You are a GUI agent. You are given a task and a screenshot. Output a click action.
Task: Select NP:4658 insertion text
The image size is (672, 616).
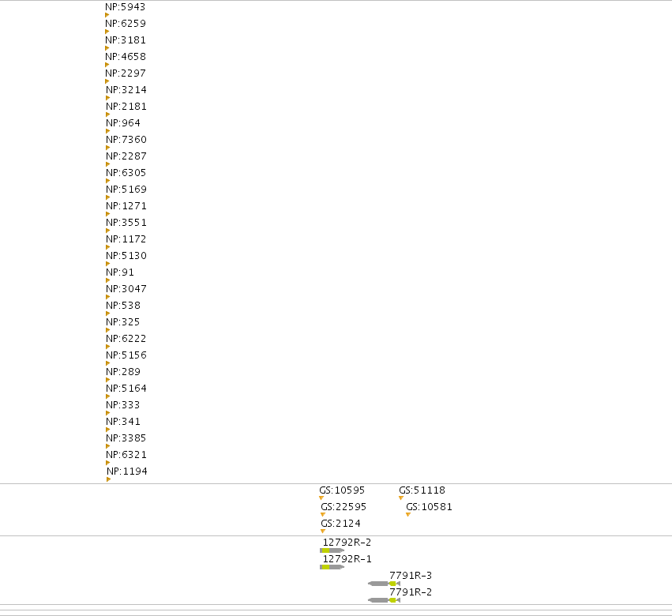125,57
